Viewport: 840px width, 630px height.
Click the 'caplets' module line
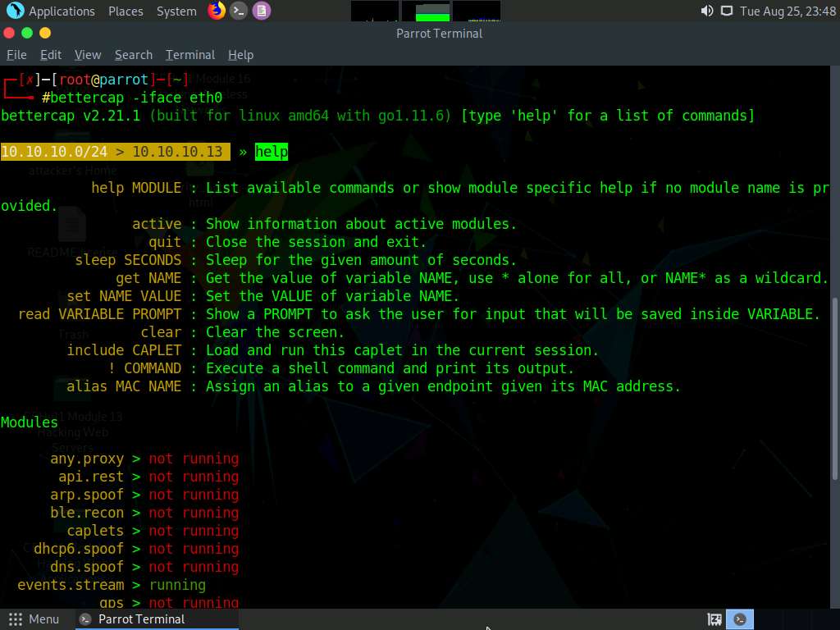tap(153, 531)
